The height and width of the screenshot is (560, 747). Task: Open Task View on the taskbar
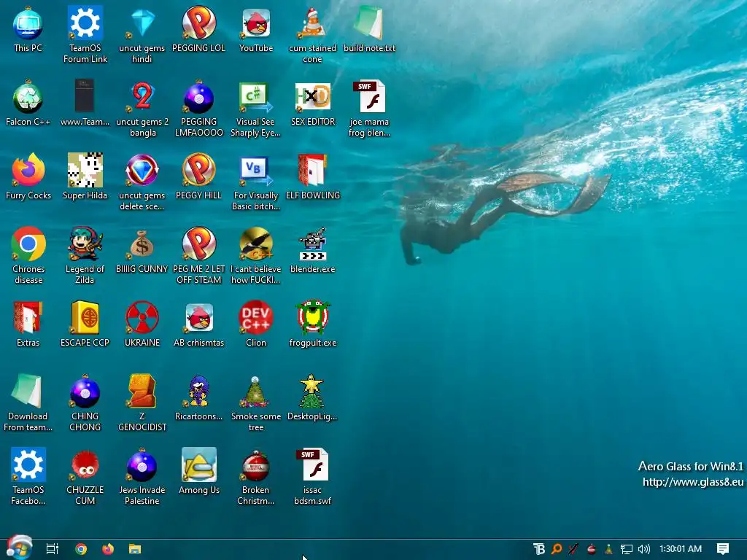(x=53, y=549)
